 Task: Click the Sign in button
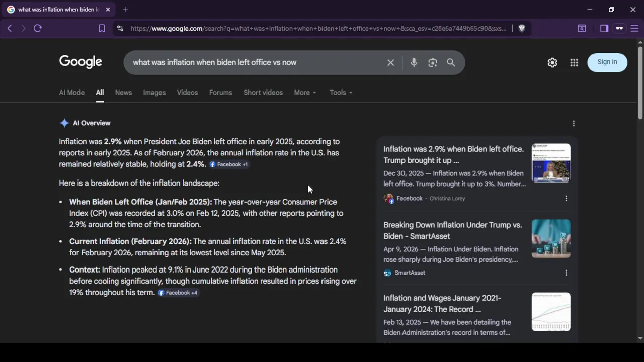tap(607, 62)
